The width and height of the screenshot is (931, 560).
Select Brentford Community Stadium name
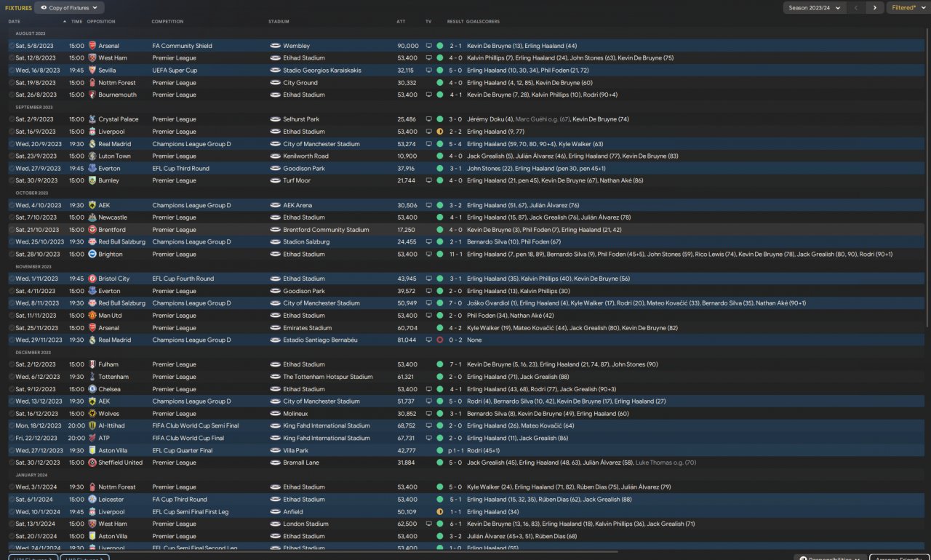click(x=326, y=230)
